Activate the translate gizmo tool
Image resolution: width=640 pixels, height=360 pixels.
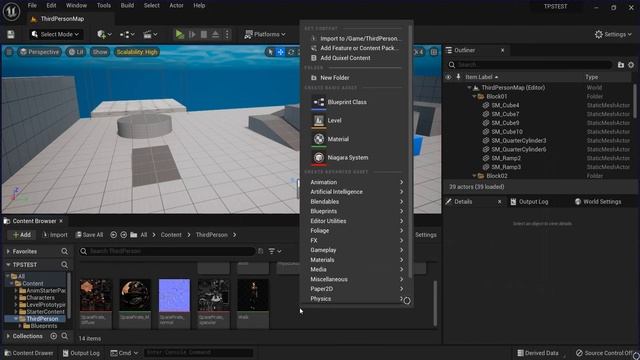pos(280,52)
